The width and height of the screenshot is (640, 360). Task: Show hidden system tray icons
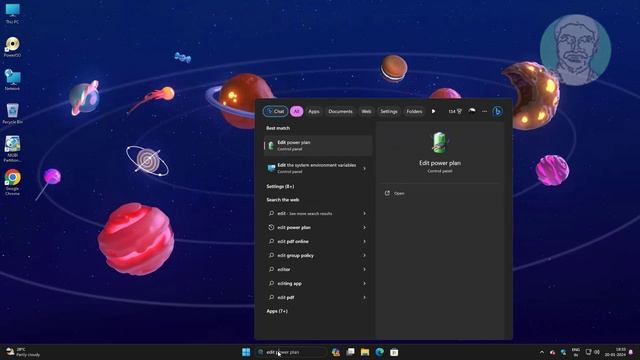[542, 352]
